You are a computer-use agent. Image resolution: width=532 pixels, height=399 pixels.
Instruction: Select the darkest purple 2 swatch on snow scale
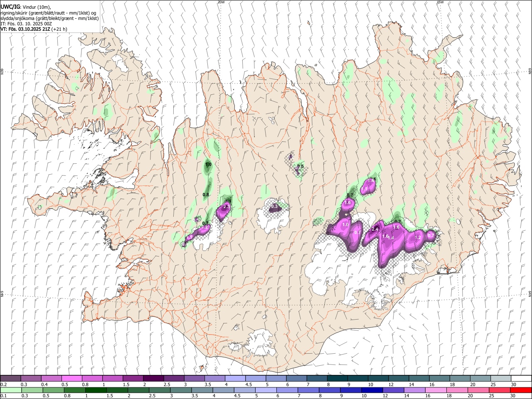[153, 379]
